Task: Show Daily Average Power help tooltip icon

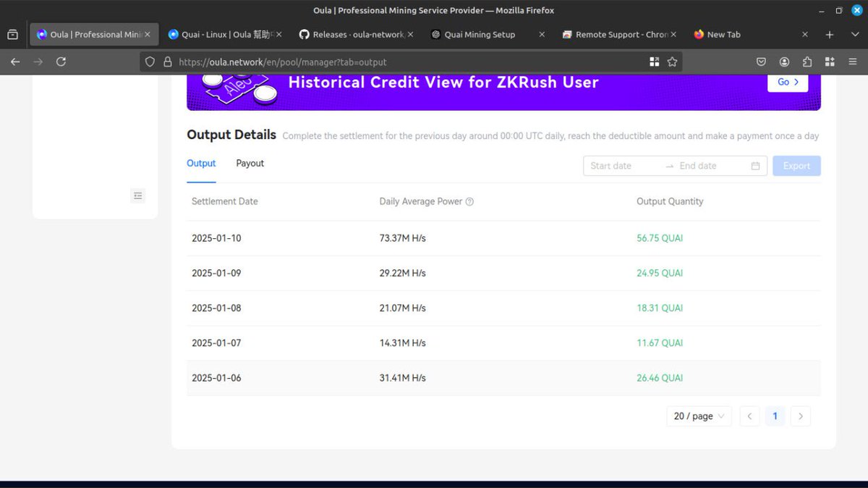Action: point(469,202)
